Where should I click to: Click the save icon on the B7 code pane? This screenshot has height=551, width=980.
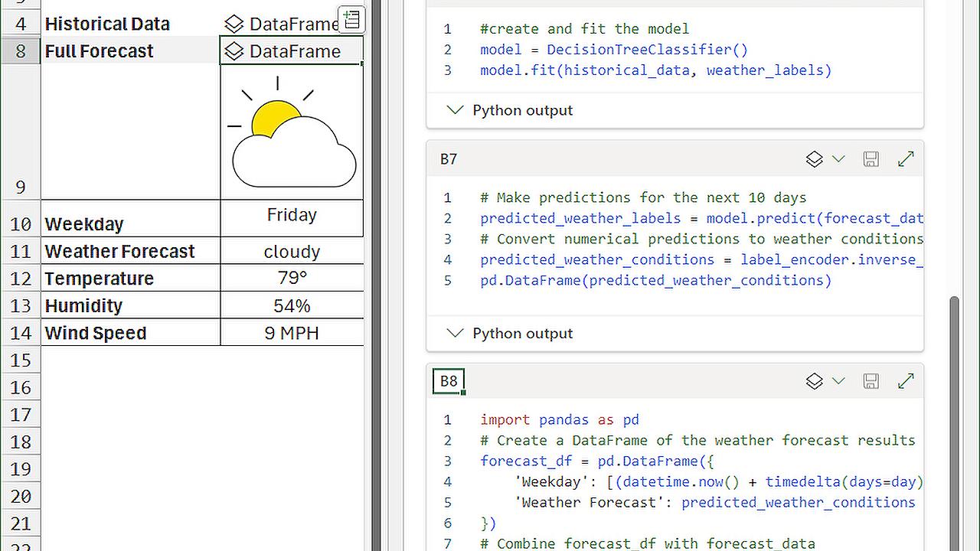tap(871, 158)
